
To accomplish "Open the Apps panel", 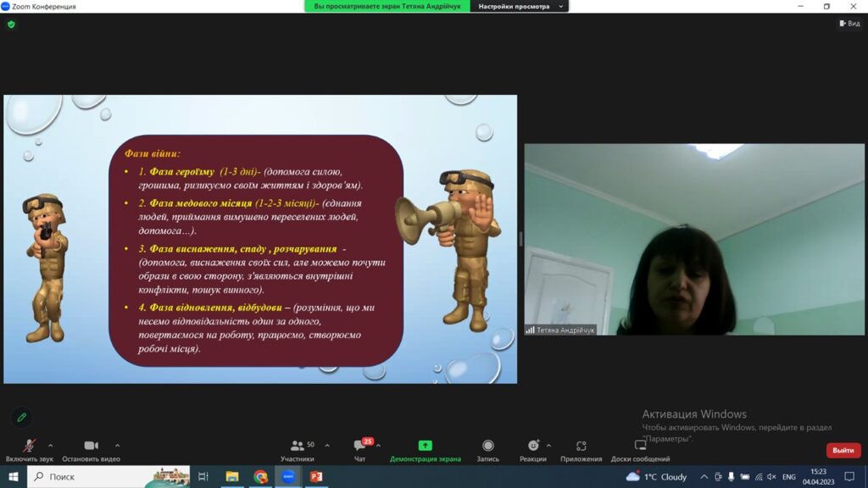I will pos(581,446).
